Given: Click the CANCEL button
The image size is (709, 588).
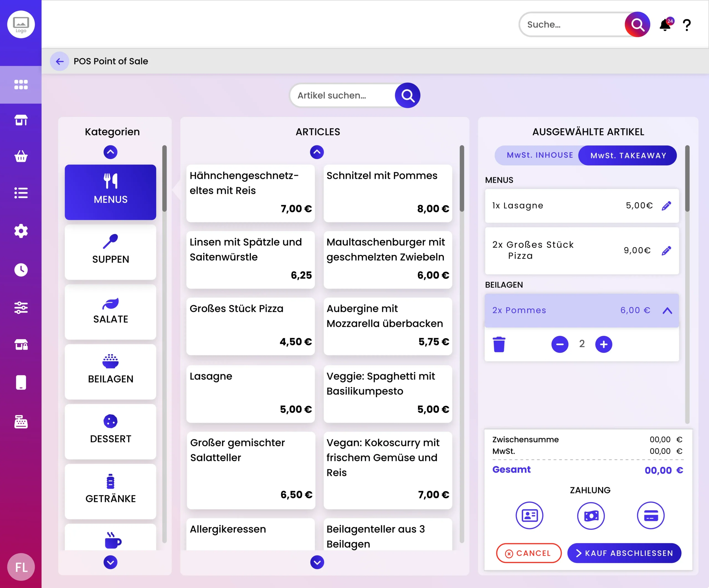Looking at the screenshot, I should [x=528, y=553].
